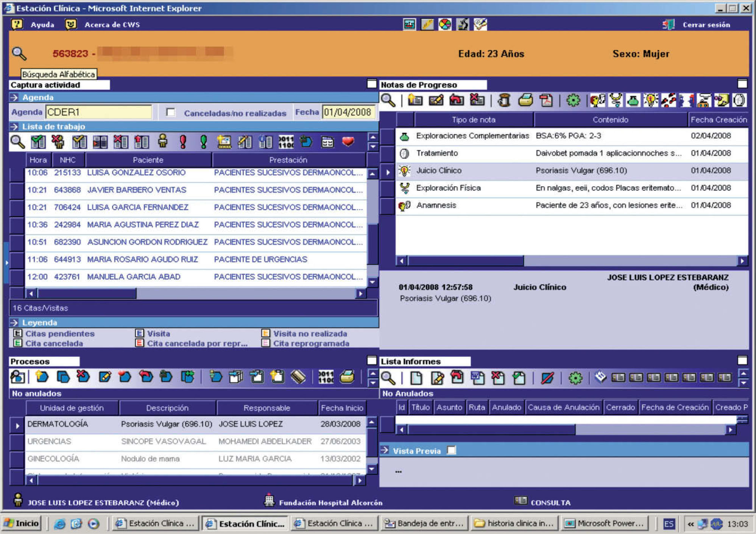Click the printer icon in Procesos toolbar
This screenshot has width=756, height=534.
point(347,377)
